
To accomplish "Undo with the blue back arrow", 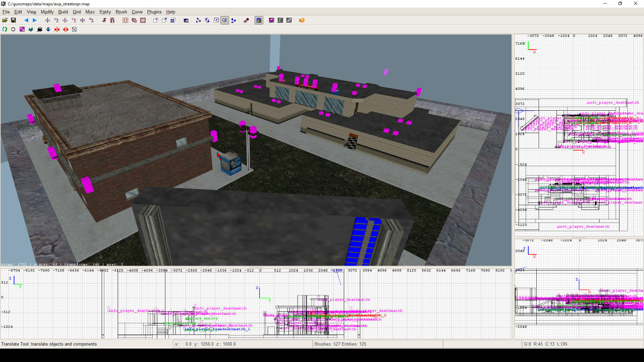I will point(26,20).
